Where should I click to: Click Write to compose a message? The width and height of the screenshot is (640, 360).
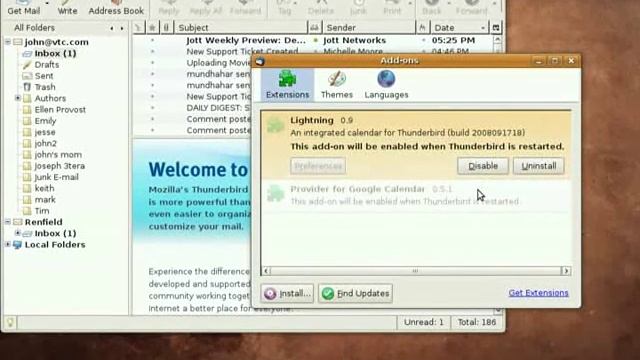[67, 8]
